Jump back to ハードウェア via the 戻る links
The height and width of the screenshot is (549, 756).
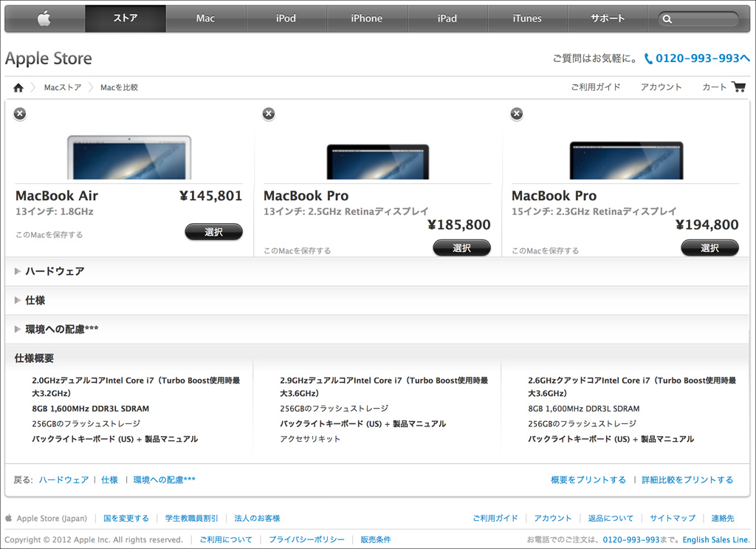coord(63,480)
